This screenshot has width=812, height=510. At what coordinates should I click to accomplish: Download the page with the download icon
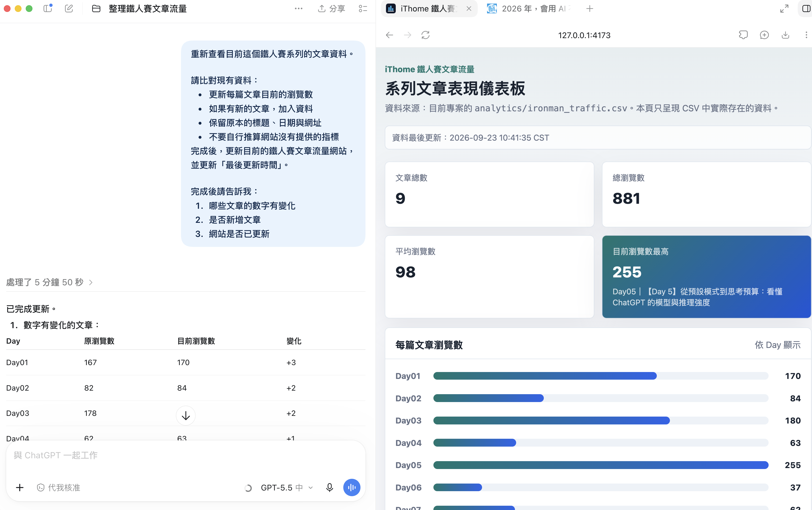785,35
